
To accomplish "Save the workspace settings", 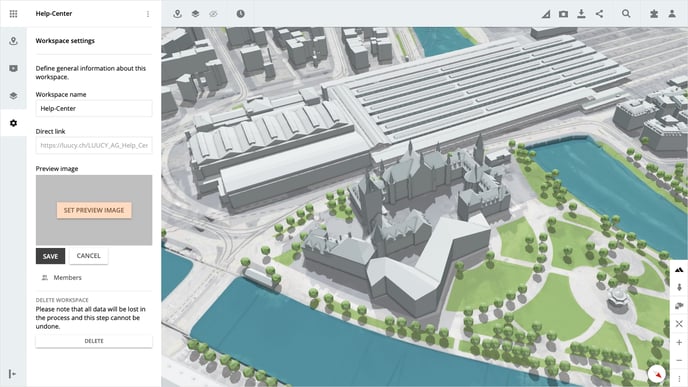I will point(50,256).
